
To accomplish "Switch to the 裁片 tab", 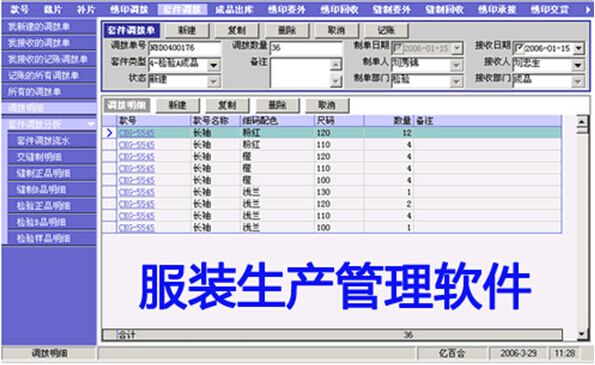I will [53, 9].
